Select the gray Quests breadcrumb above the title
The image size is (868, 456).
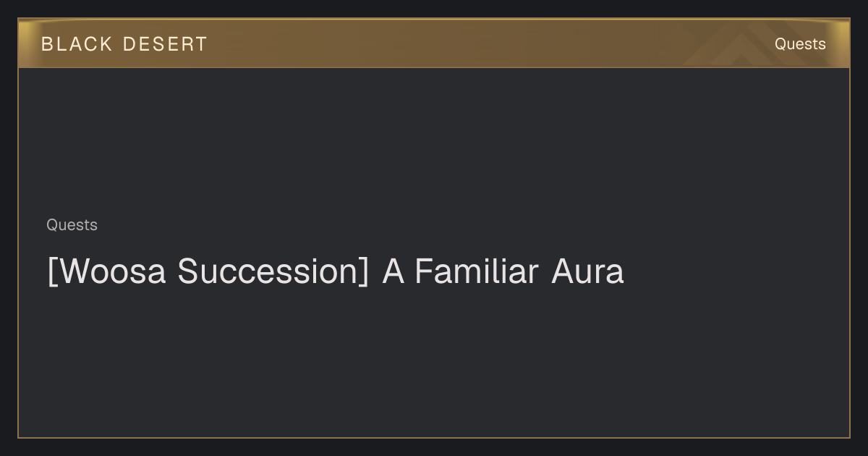tap(72, 225)
